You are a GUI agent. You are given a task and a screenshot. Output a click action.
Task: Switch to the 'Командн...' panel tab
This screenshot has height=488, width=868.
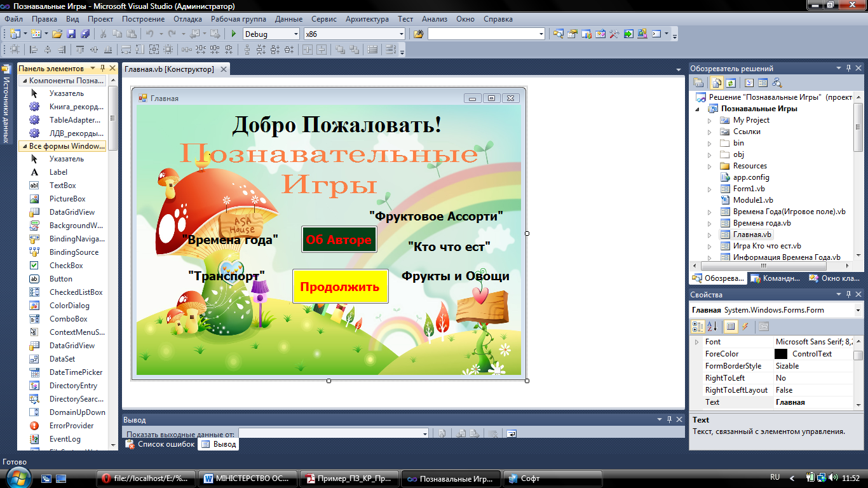click(x=775, y=278)
